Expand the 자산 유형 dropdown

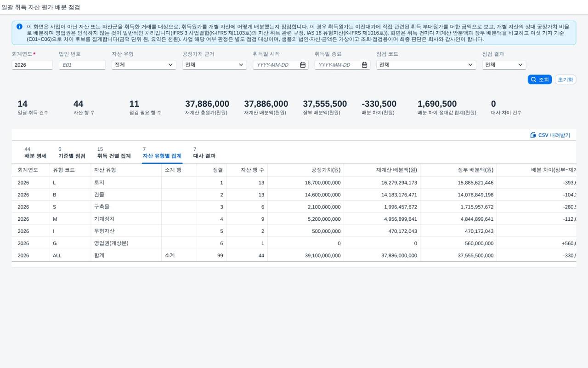144,65
